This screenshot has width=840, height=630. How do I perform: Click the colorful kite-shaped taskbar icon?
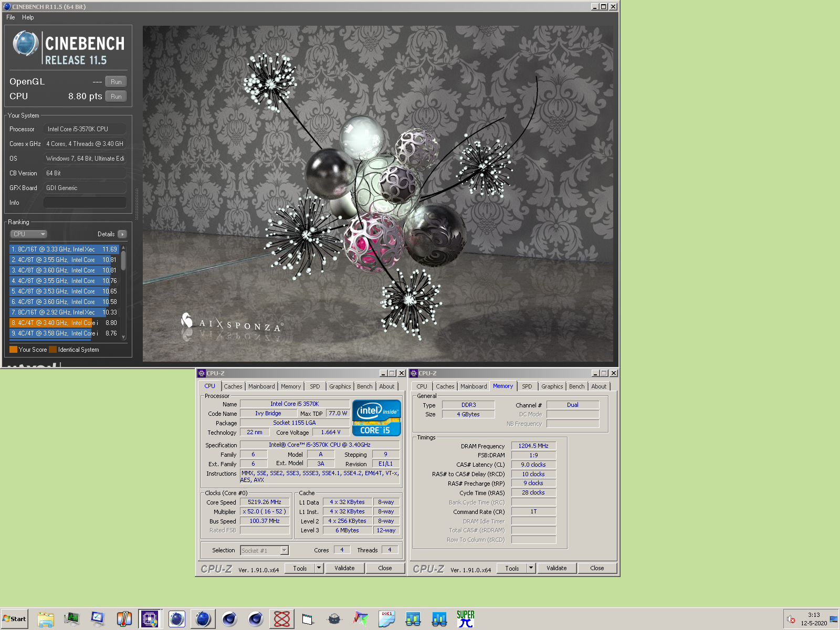[361, 619]
